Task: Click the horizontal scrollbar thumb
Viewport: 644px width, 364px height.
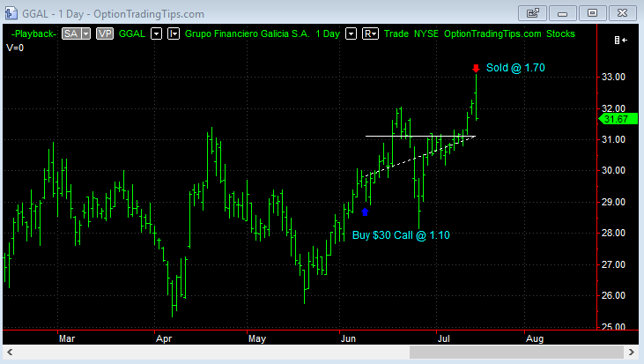Action: (516, 352)
